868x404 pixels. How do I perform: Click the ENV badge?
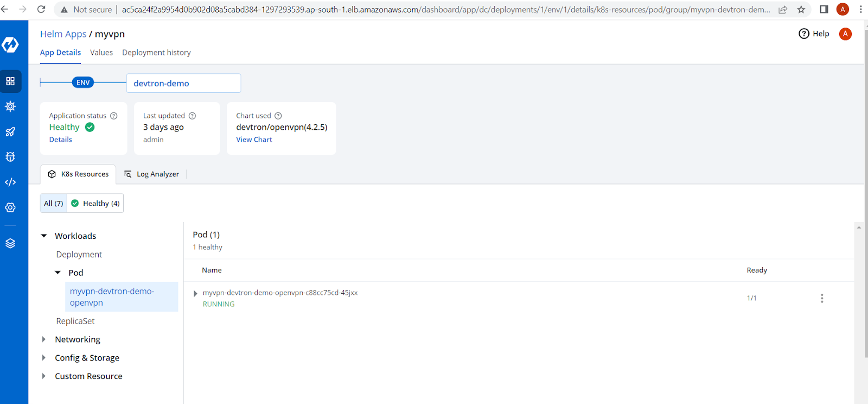click(x=83, y=83)
